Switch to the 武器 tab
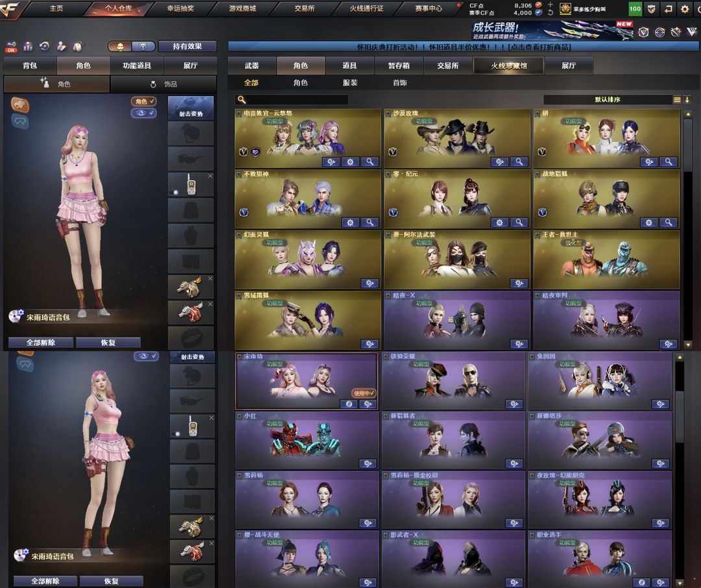 (252, 66)
